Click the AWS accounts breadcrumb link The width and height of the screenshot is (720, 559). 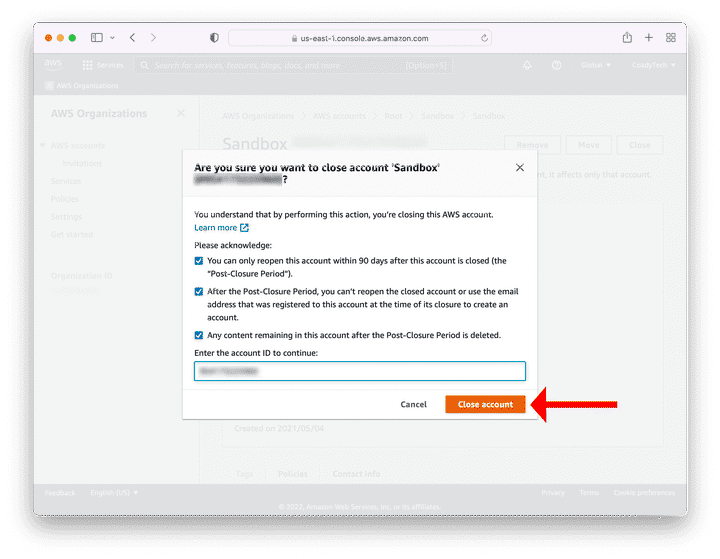(x=339, y=116)
